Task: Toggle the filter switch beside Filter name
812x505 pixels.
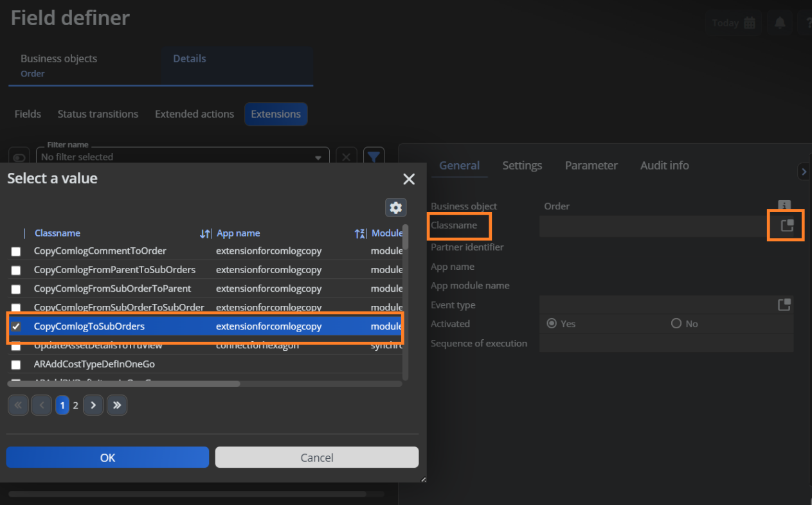Action: (20, 157)
